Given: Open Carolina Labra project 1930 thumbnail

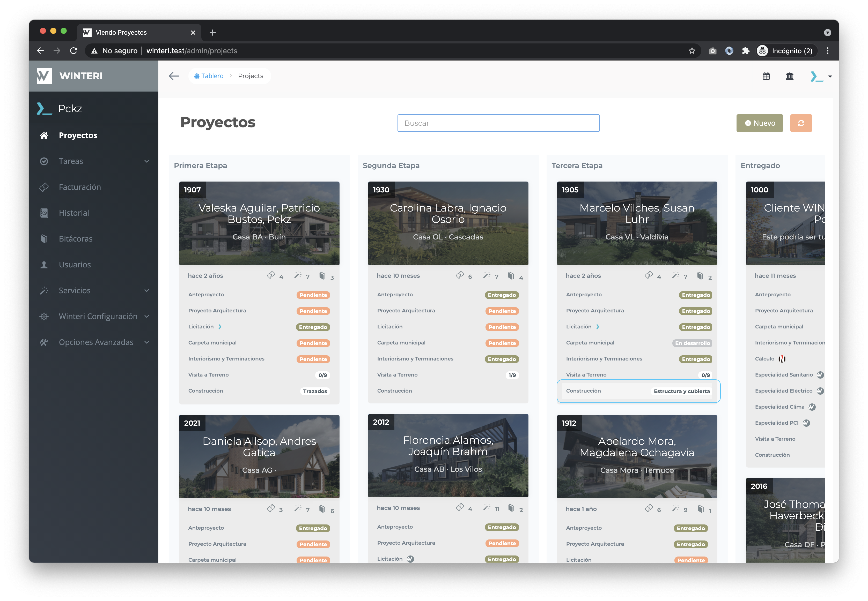Looking at the screenshot, I should tap(447, 223).
